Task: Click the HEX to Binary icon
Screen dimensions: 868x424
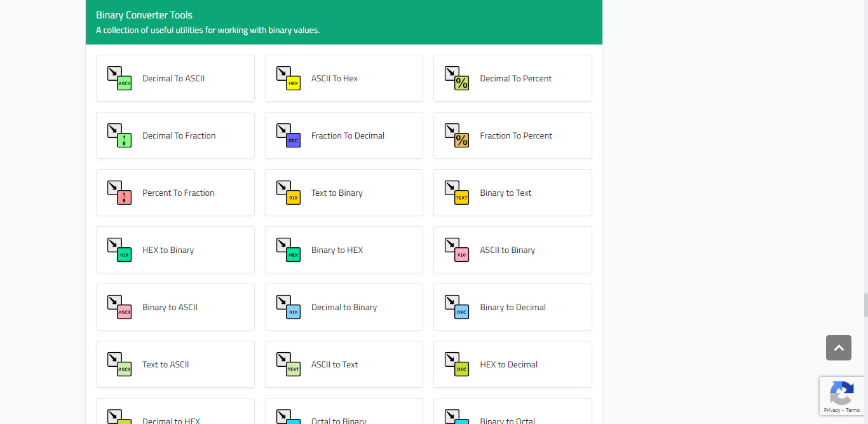Action: coord(119,250)
